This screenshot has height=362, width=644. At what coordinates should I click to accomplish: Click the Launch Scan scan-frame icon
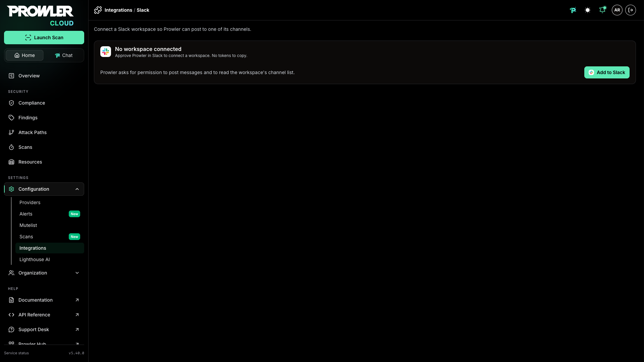(28, 38)
